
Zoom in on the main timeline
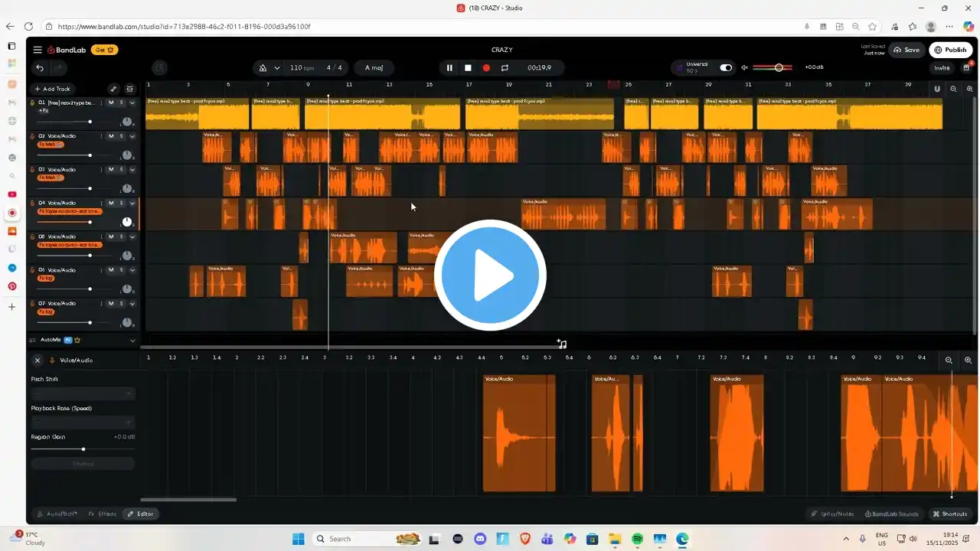(x=969, y=89)
